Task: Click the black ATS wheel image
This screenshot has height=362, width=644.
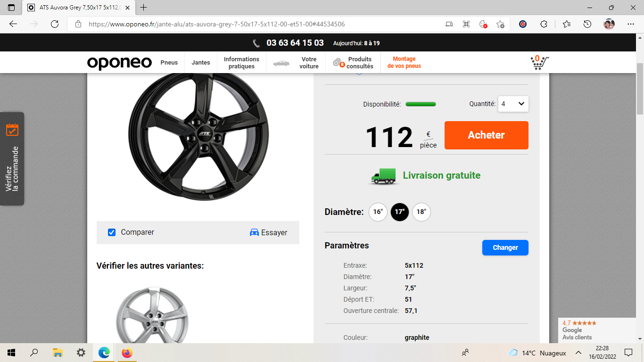Action: coord(198,137)
